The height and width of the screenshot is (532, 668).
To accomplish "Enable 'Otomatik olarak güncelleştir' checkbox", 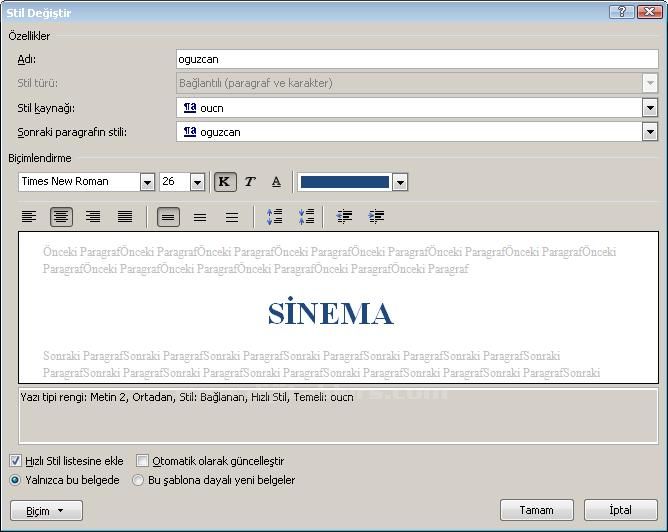I will (142, 461).
